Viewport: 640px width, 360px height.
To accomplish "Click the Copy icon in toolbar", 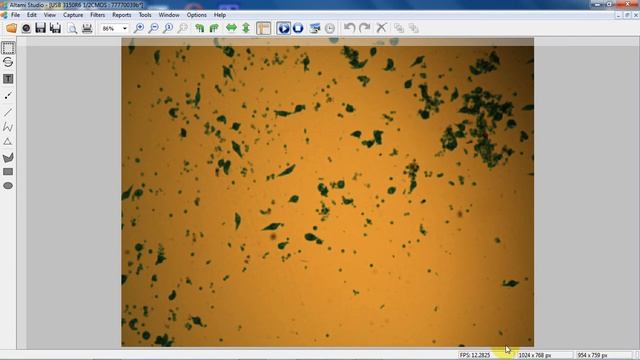I will pyautogui.click(x=399, y=28).
